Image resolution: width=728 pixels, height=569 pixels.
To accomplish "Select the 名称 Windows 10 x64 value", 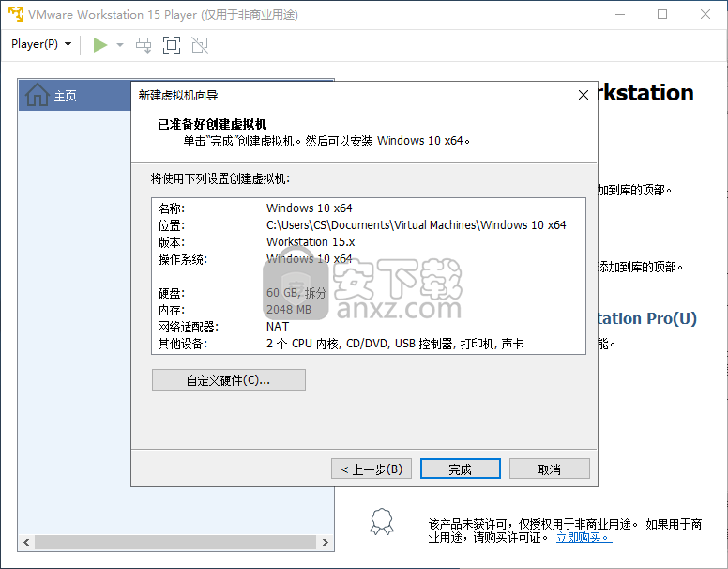I will (x=310, y=208).
